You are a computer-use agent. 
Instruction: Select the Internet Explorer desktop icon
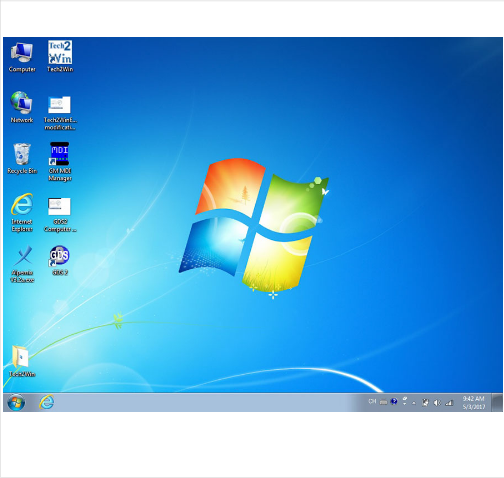[22, 213]
